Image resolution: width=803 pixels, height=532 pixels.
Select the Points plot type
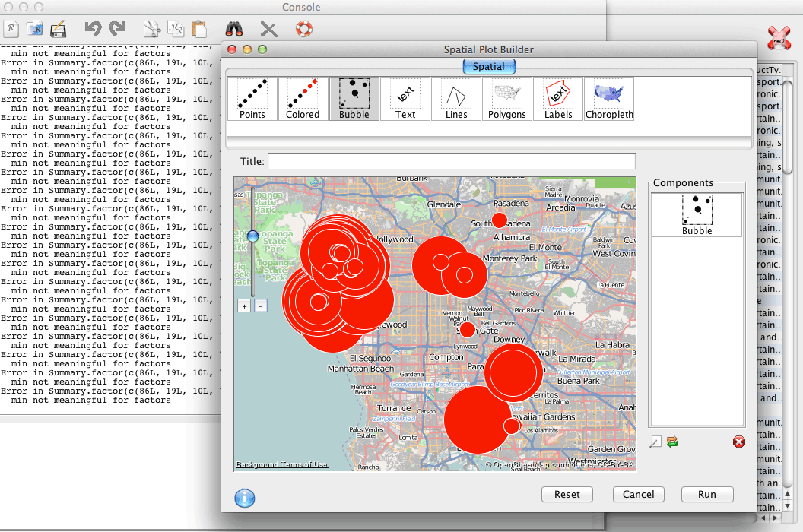252,99
